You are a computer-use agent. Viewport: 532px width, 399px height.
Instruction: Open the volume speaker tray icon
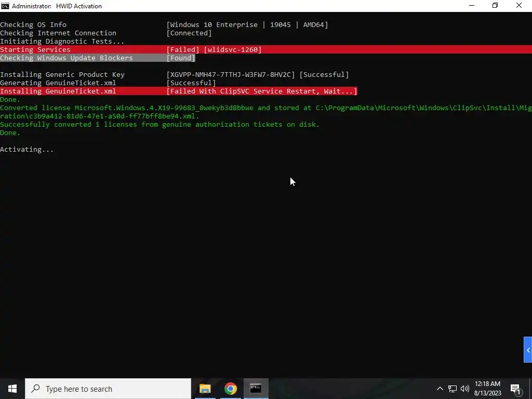pos(465,389)
